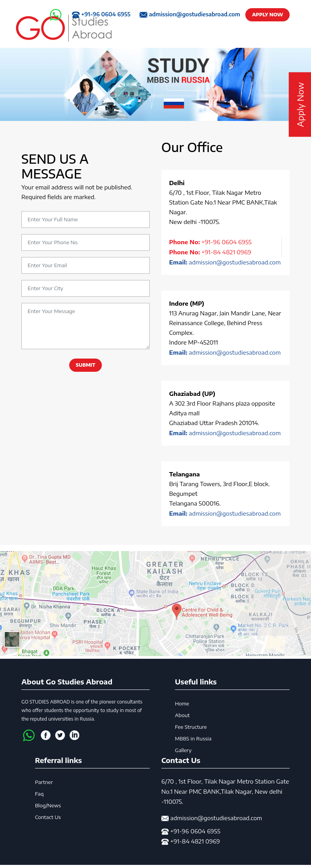Visit the Facebook page from the footer icon
Viewport: 311px width, 868px height.
(x=45, y=735)
